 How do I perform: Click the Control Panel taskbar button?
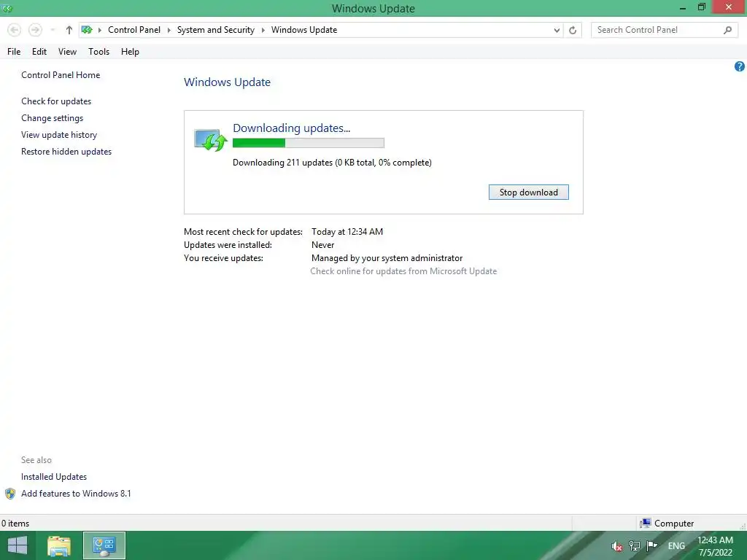[x=104, y=545]
